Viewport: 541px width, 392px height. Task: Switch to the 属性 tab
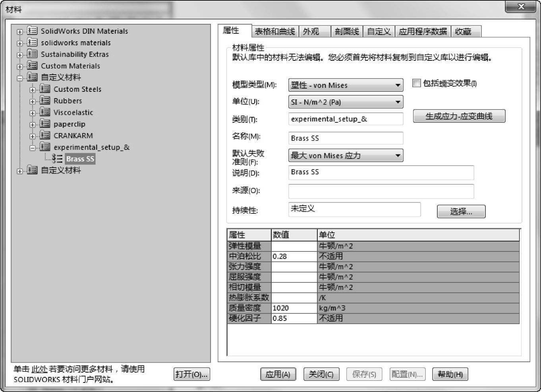coord(235,31)
